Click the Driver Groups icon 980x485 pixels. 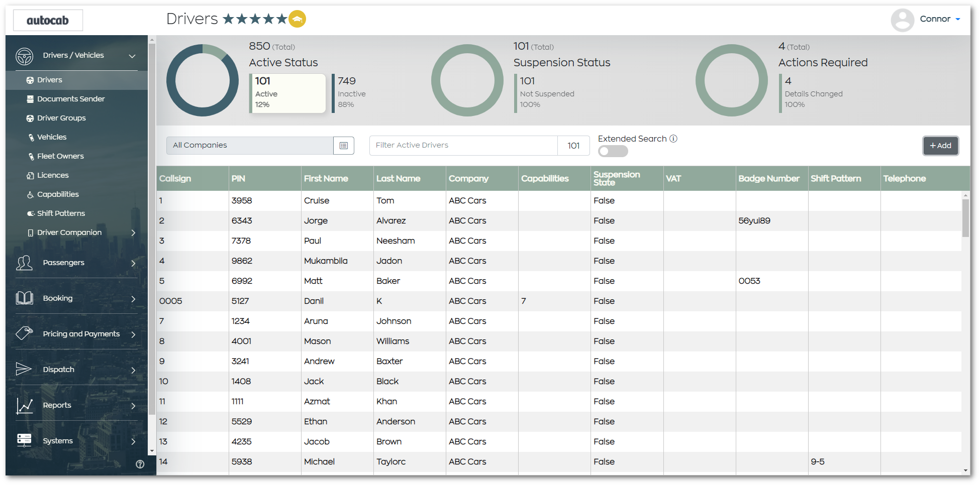tap(31, 117)
